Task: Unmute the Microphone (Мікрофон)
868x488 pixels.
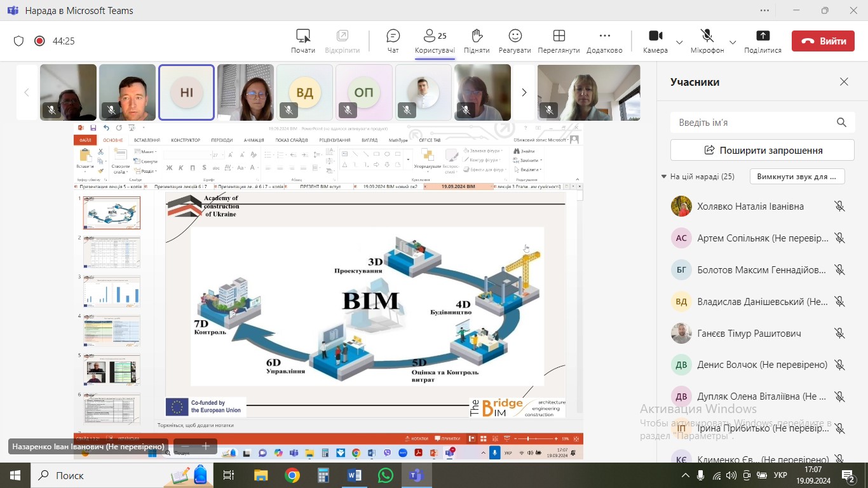Action: point(707,36)
